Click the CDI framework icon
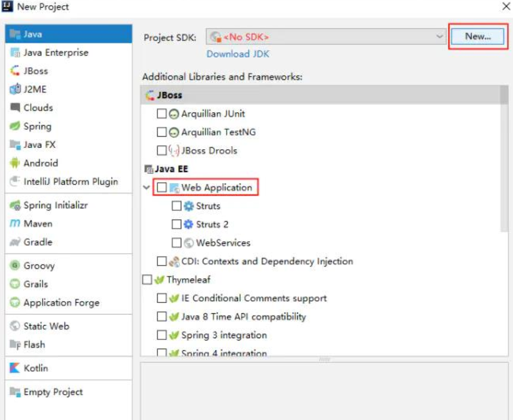Screen dimensions: 513x420 tap(174, 261)
